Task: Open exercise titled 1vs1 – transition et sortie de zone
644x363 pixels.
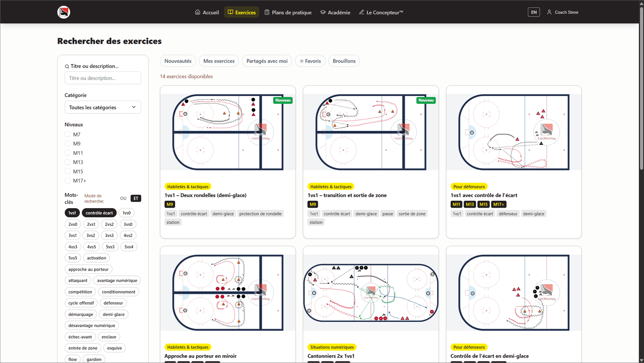Action: point(347,195)
